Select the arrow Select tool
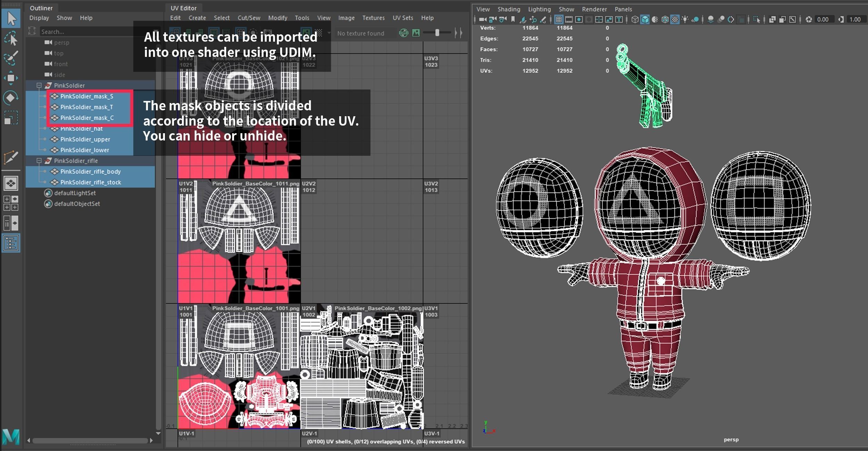The height and width of the screenshot is (451, 868). [x=11, y=18]
